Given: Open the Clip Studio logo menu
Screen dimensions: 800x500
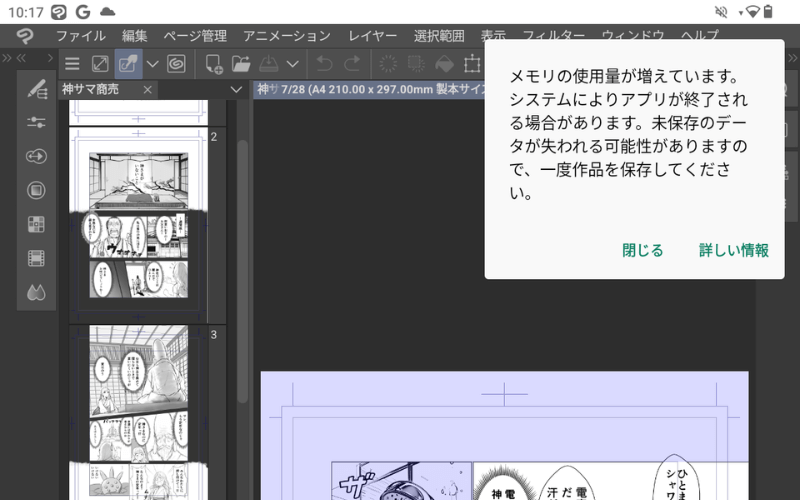Looking at the screenshot, I should click(24, 36).
